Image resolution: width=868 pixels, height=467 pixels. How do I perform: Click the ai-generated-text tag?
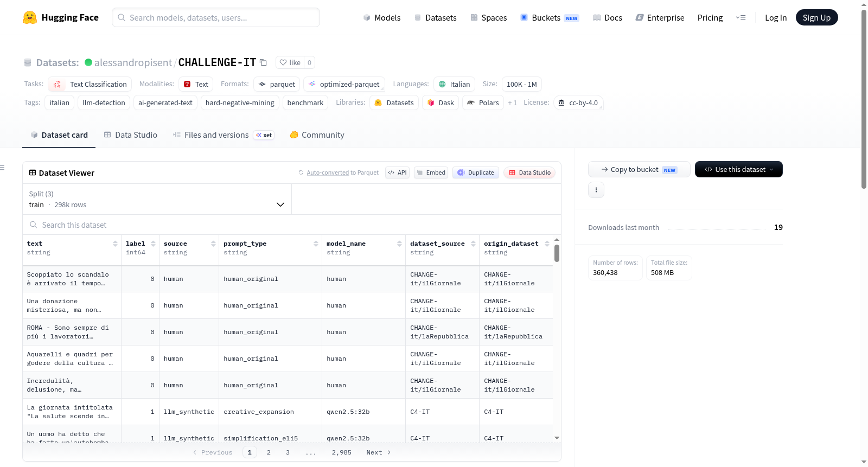point(165,103)
